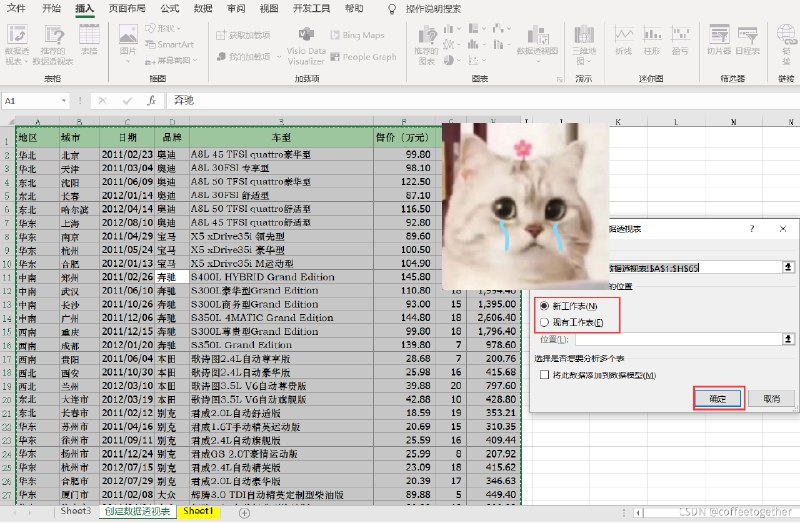Click cell containing 哈尔滨
The image size is (800, 523).
pyautogui.click(x=79, y=209)
